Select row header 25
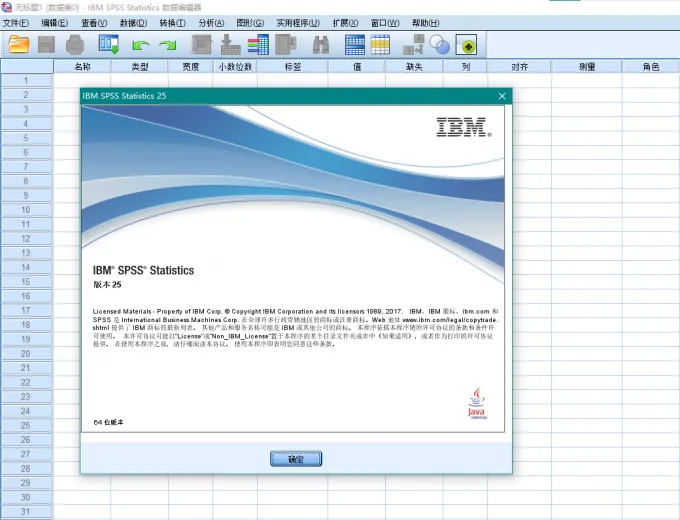 tap(26, 425)
